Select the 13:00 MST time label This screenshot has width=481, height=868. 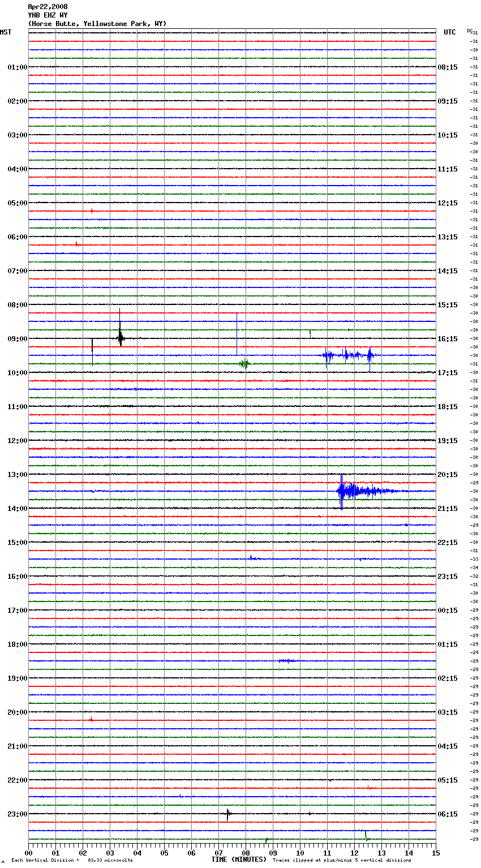[x=17, y=475]
